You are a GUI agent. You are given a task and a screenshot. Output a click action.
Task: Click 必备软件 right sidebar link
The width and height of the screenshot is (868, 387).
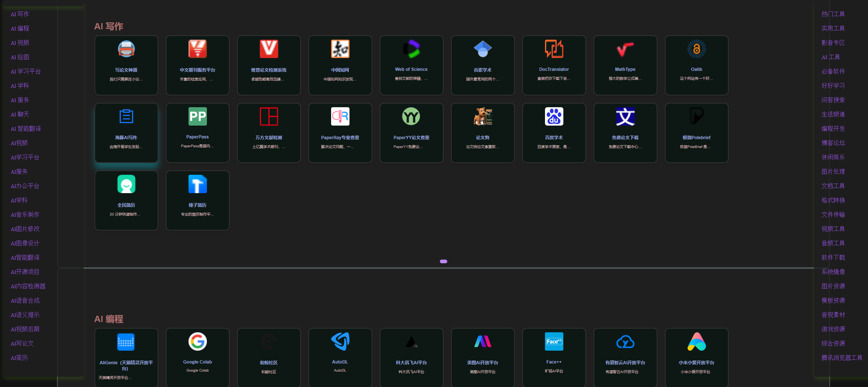click(x=833, y=71)
